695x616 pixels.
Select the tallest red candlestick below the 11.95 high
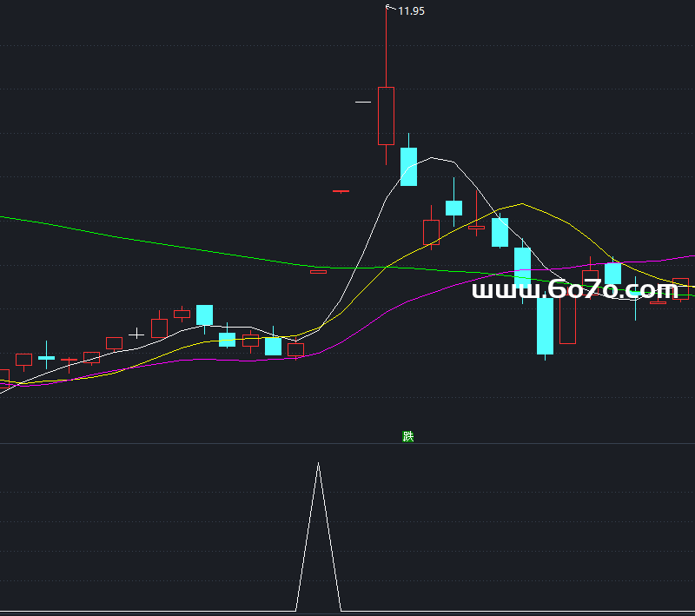point(386,116)
